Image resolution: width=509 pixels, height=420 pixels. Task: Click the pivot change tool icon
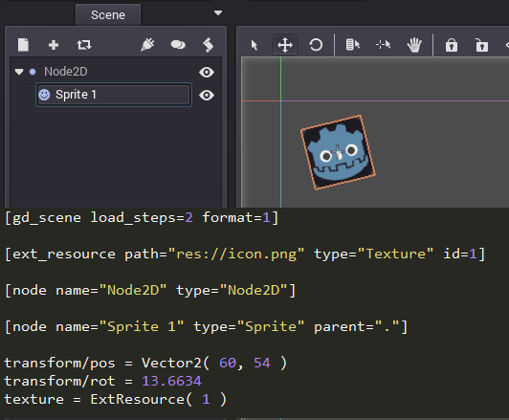[x=384, y=45]
